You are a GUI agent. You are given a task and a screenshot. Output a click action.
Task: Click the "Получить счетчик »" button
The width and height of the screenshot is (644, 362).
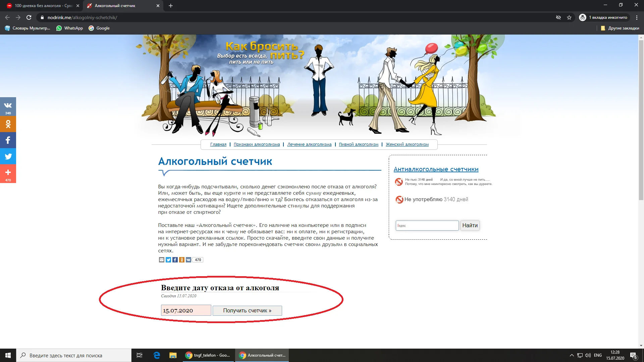pyautogui.click(x=247, y=310)
